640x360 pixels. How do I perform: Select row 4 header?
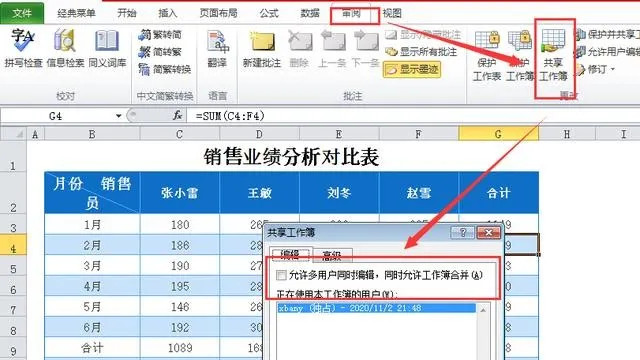pos(13,244)
